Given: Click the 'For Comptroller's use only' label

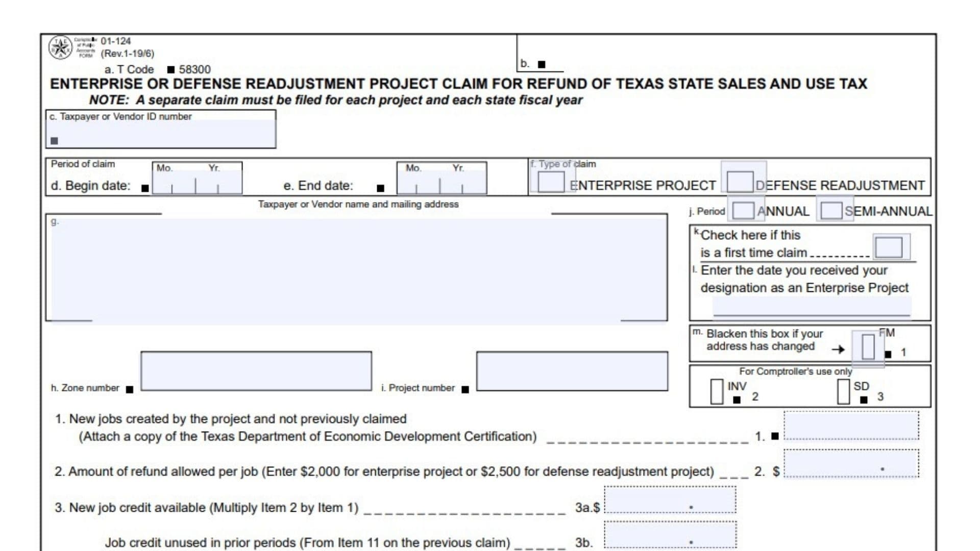Looking at the screenshot, I should tap(796, 371).
